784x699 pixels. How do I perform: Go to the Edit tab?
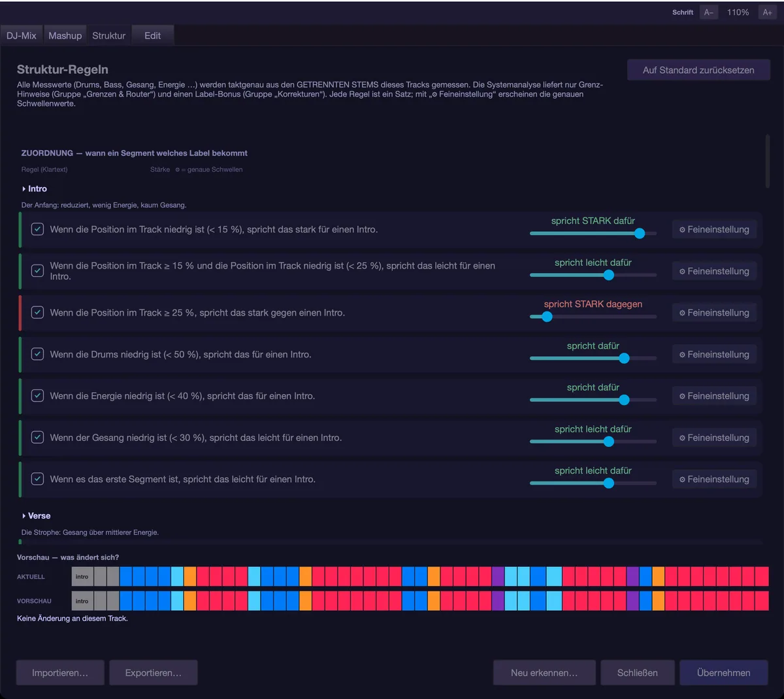(153, 36)
